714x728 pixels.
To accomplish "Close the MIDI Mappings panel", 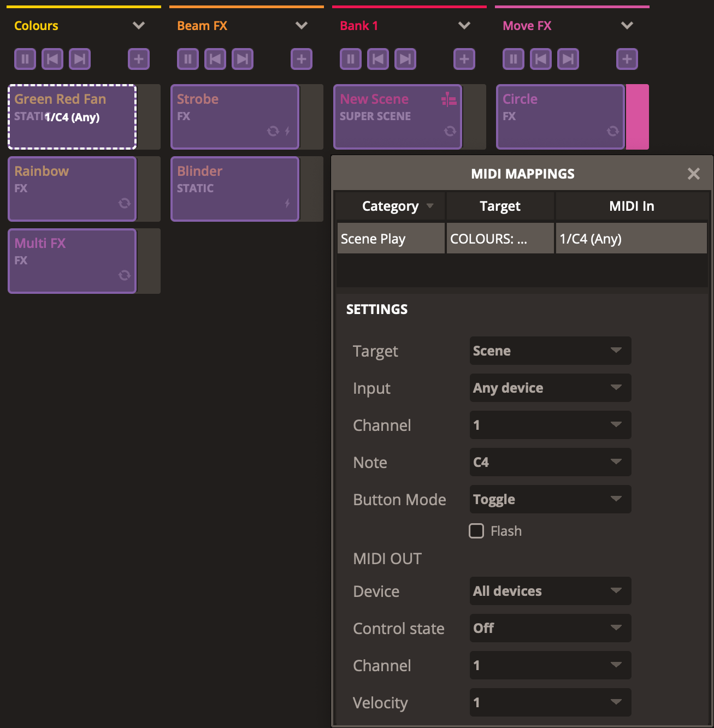I will click(x=693, y=174).
